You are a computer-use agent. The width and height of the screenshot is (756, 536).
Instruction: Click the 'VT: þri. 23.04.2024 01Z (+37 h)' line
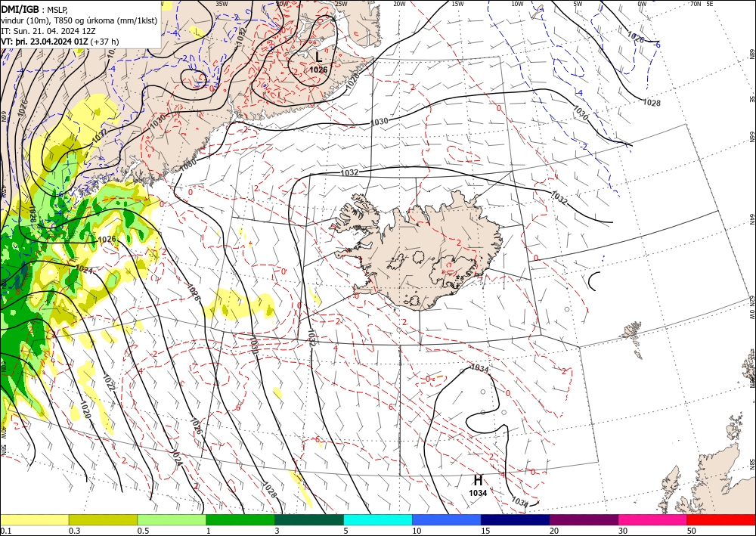60,42
